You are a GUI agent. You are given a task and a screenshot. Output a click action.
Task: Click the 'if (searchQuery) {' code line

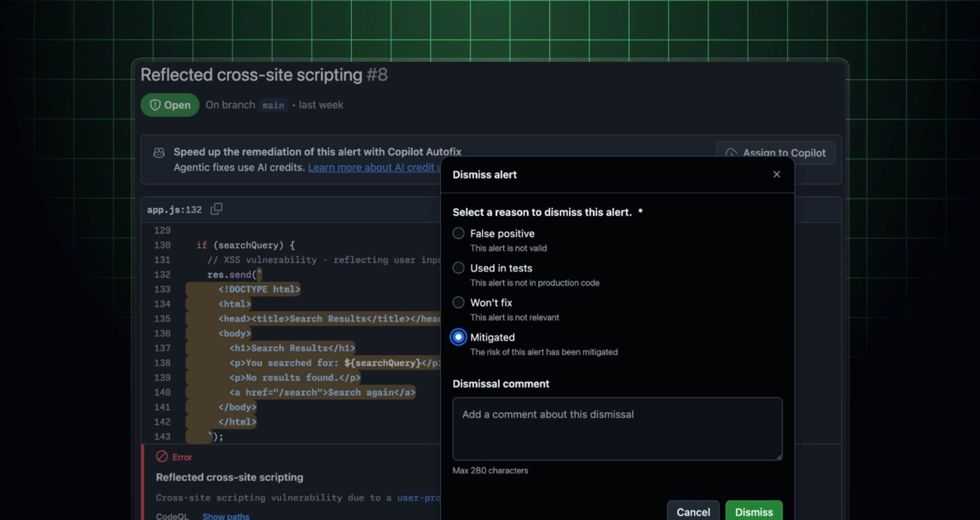(x=245, y=245)
